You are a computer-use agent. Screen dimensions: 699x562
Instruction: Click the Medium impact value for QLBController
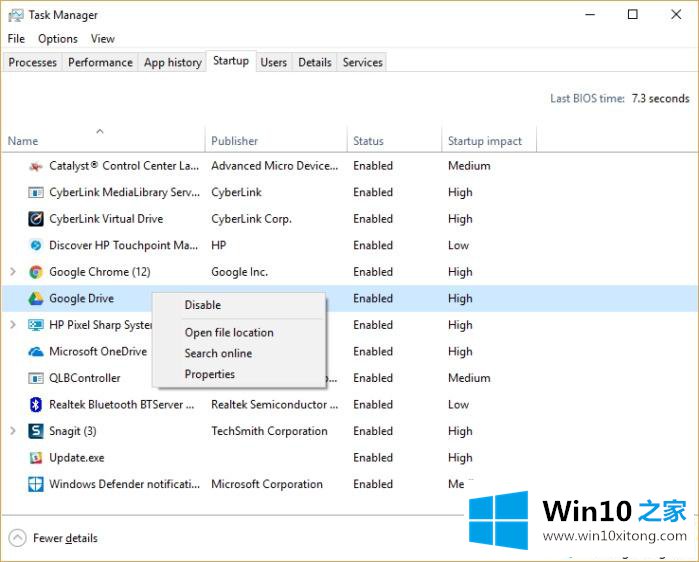point(469,378)
